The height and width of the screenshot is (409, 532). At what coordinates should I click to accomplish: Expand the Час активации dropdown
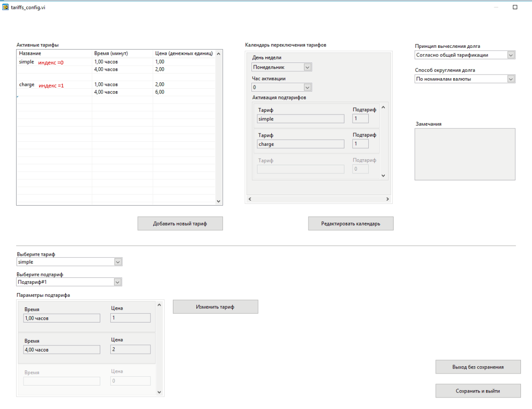click(308, 87)
